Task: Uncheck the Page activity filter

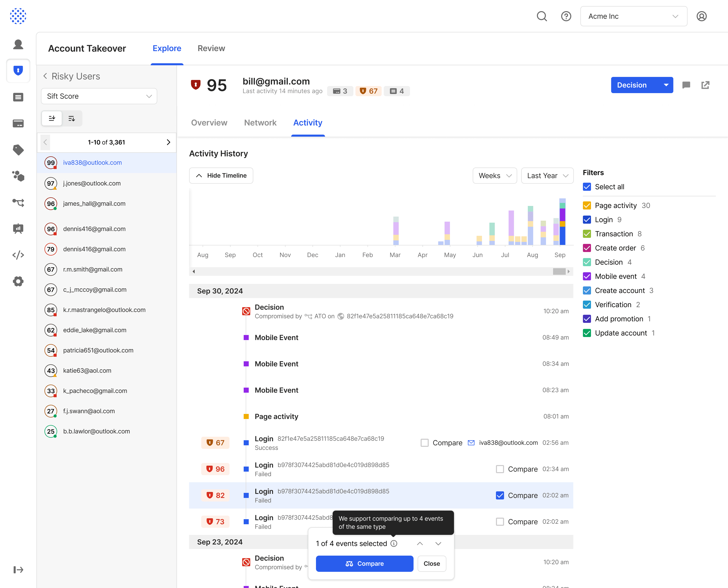Action: (x=587, y=206)
